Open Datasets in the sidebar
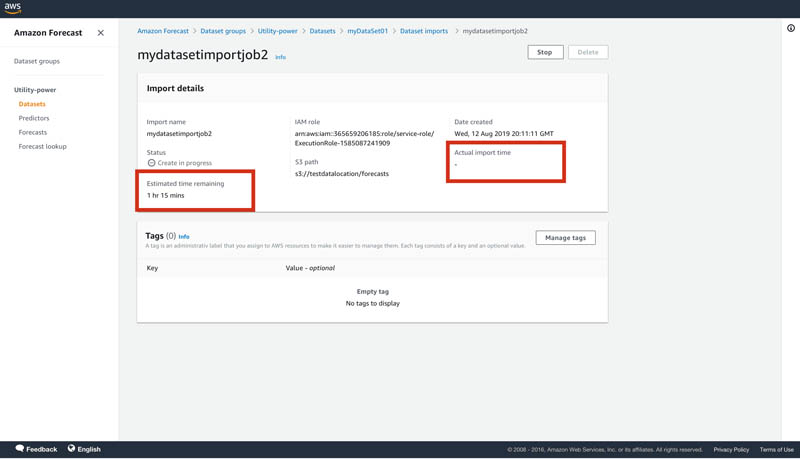Screen dimensions: 800x459 tap(32, 104)
